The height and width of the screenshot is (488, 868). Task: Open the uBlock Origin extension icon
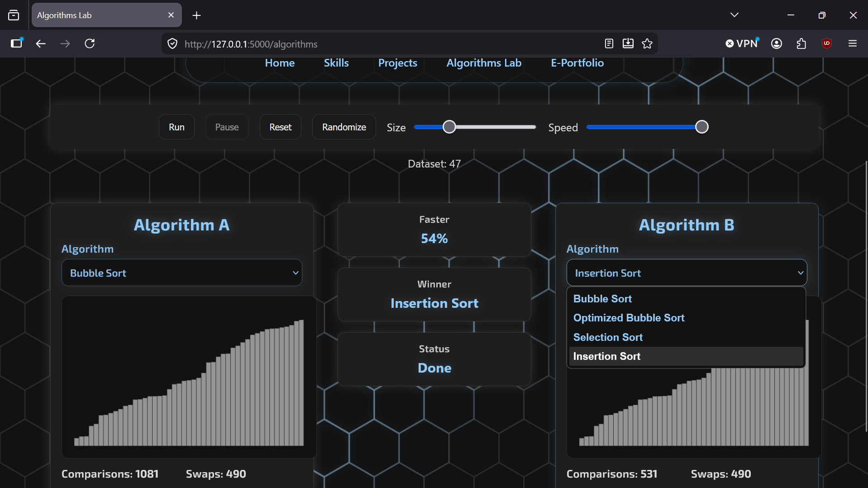point(827,43)
